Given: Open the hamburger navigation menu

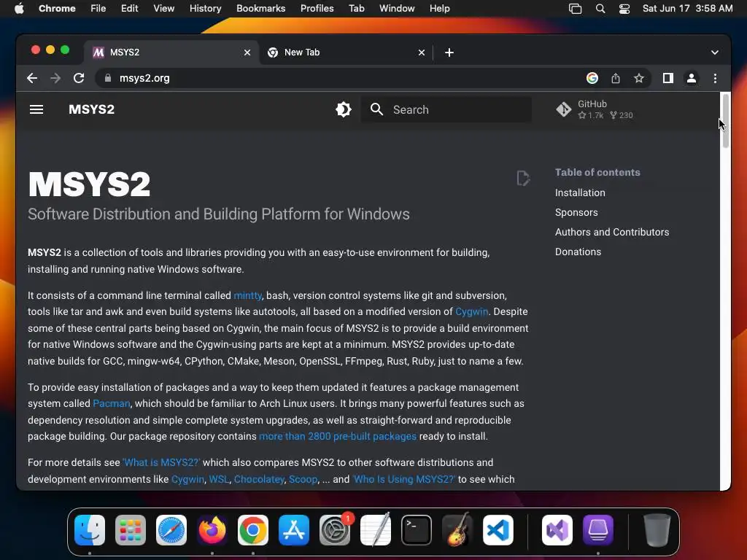Looking at the screenshot, I should click(x=36, y=109).
